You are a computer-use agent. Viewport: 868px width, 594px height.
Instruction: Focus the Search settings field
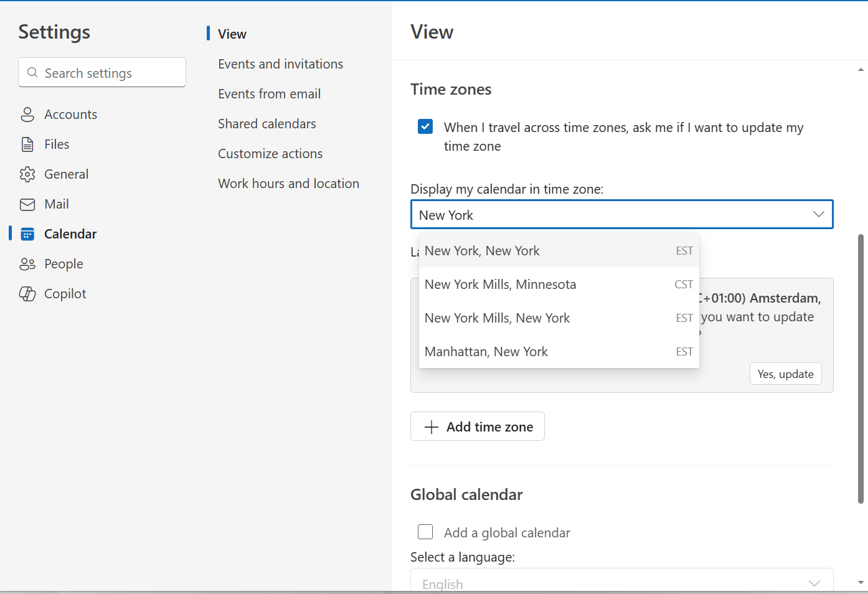pos(102,73)
